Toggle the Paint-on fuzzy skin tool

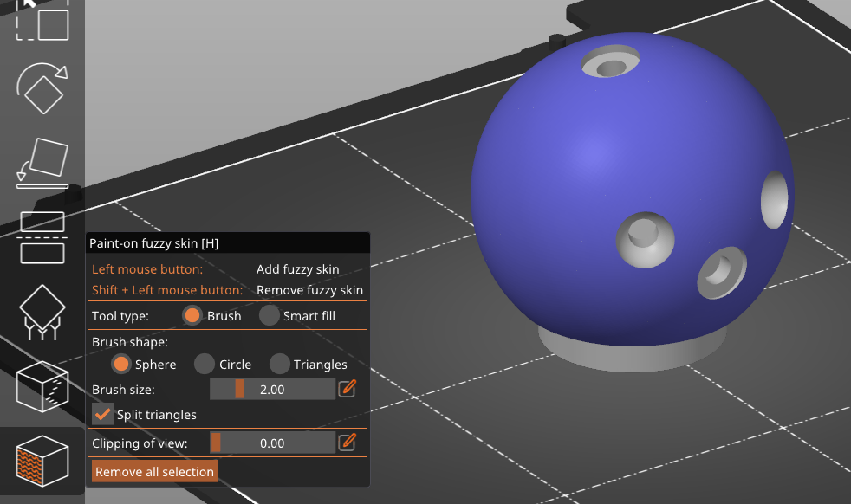pos(42,461)
